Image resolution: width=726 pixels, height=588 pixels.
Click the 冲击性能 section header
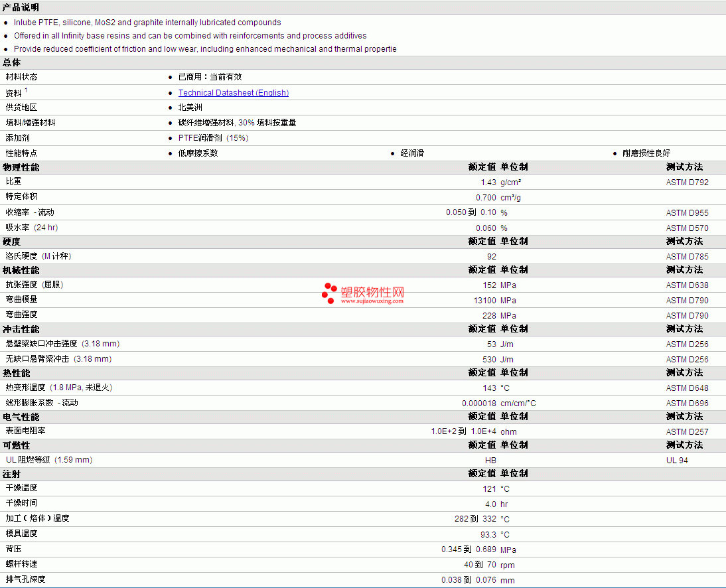pyautogui.click(x=21, y=329)
